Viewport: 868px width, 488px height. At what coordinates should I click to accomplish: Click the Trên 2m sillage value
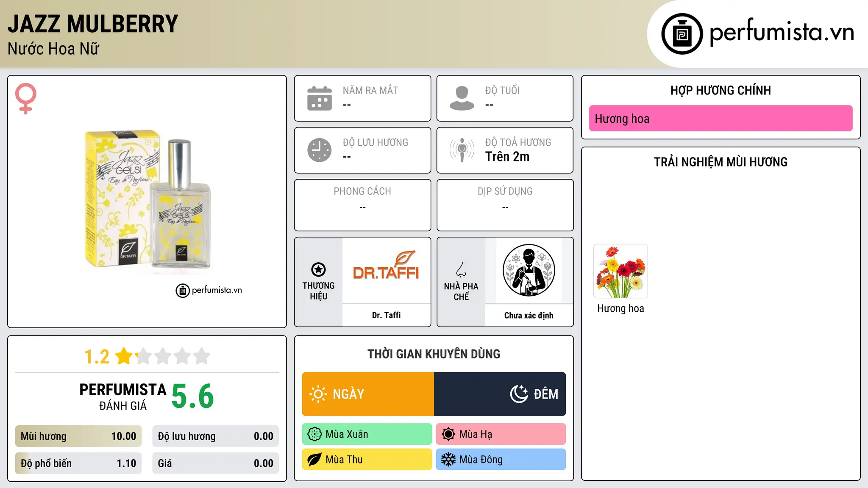point(507,156)
